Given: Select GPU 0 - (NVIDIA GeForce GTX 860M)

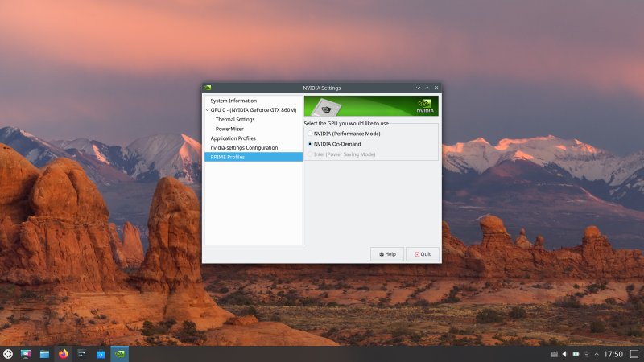Looking at the screenshot, I should 254,110.
